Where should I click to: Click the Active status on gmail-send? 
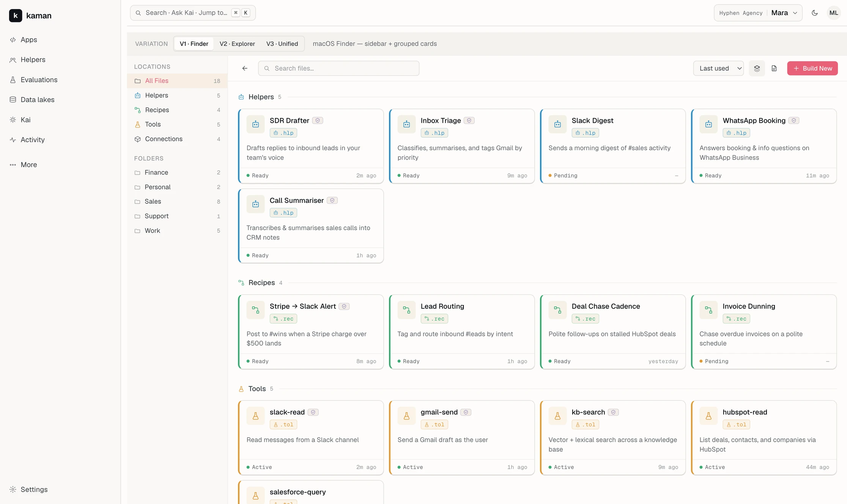[x=410, y=467]
